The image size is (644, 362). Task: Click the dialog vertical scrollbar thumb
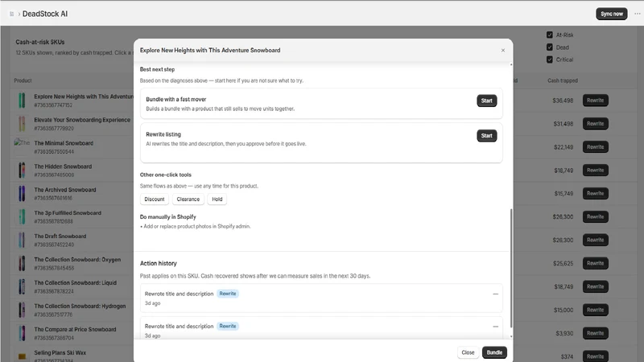[511, 268]
